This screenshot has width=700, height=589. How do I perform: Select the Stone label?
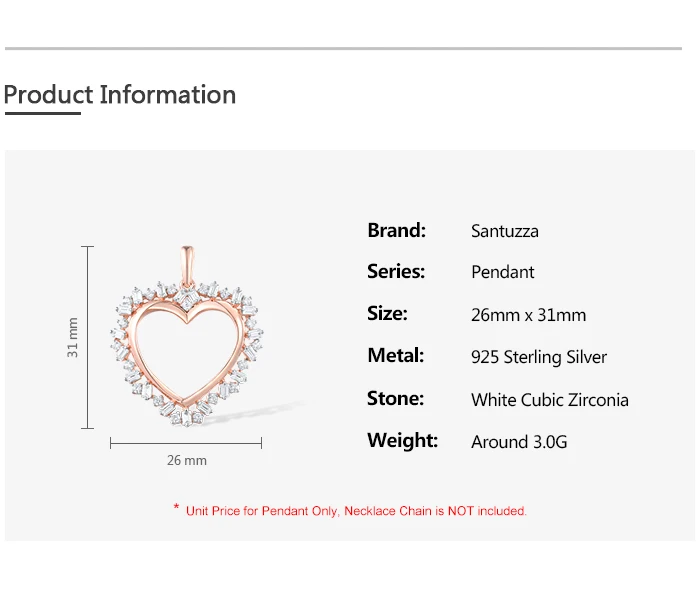pos(395,398)
